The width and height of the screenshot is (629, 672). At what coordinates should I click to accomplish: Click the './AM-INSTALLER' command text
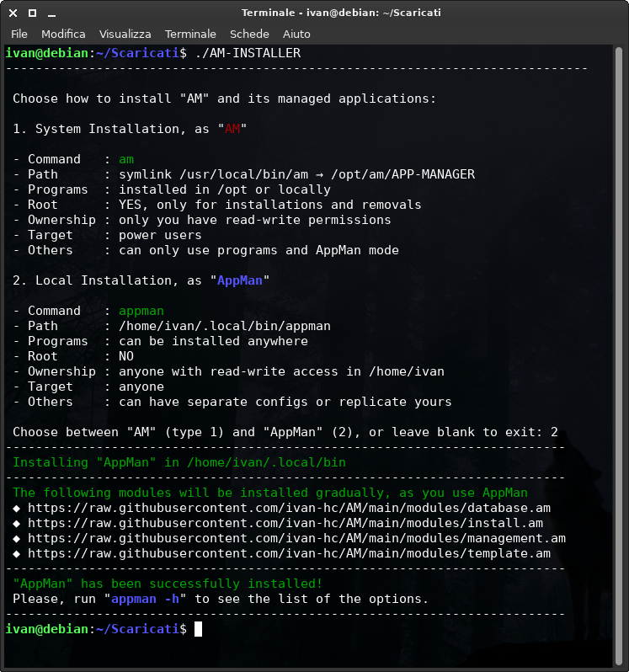click(248, 53)
